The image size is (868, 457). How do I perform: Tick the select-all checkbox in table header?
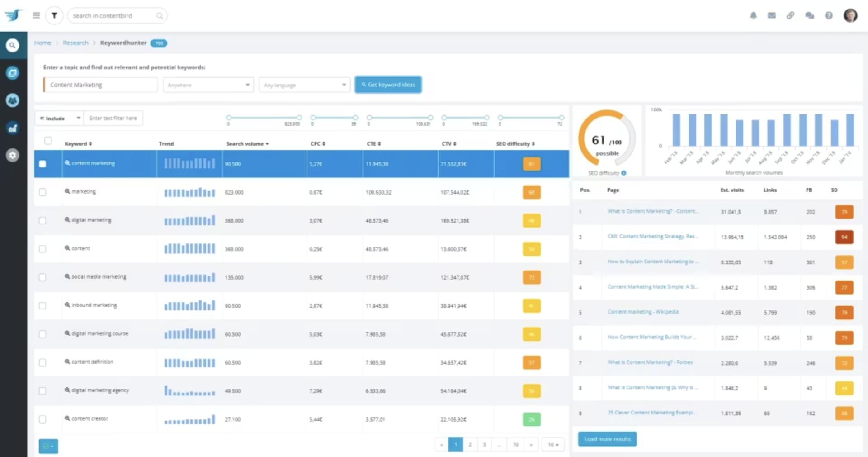48,141
